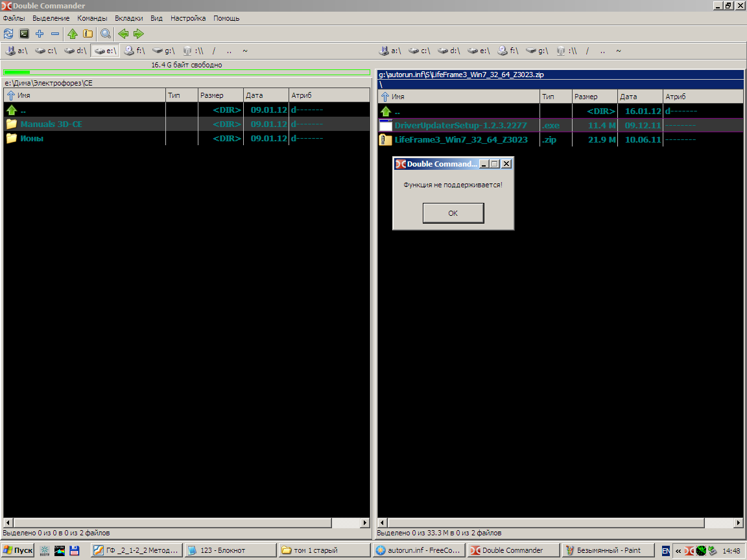Open the Настройка menu

[x=188, y=18]
